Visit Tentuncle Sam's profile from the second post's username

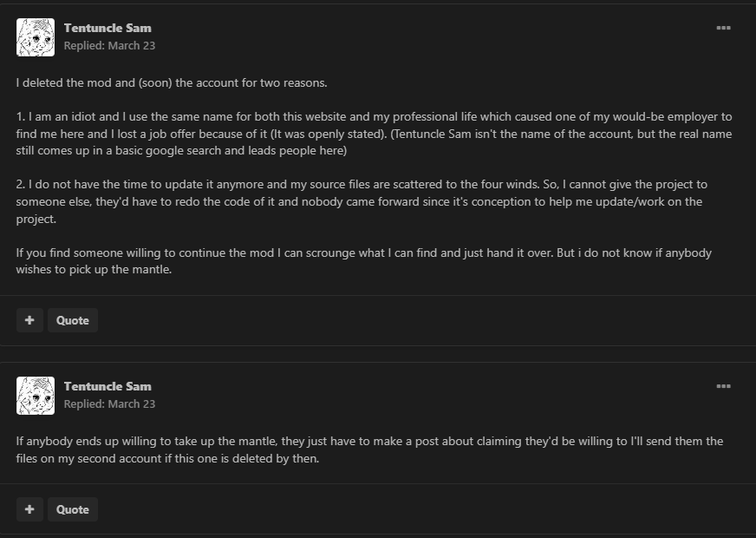point(108,386)
